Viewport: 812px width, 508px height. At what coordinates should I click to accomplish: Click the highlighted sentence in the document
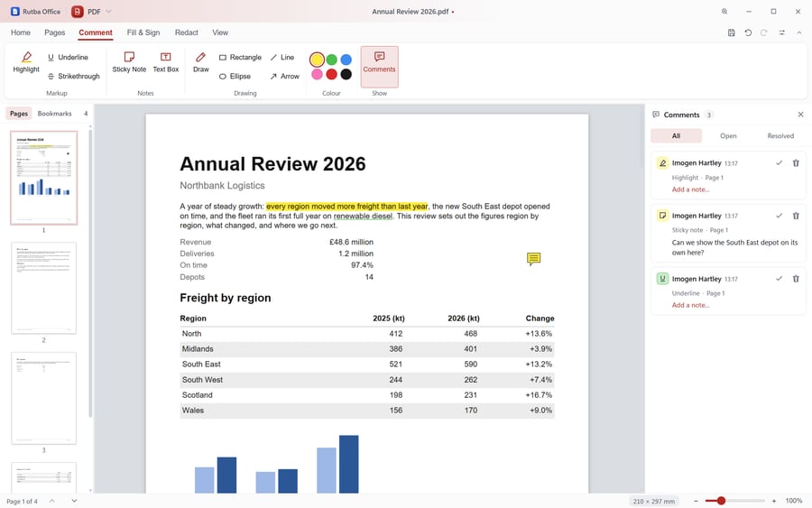347,206
